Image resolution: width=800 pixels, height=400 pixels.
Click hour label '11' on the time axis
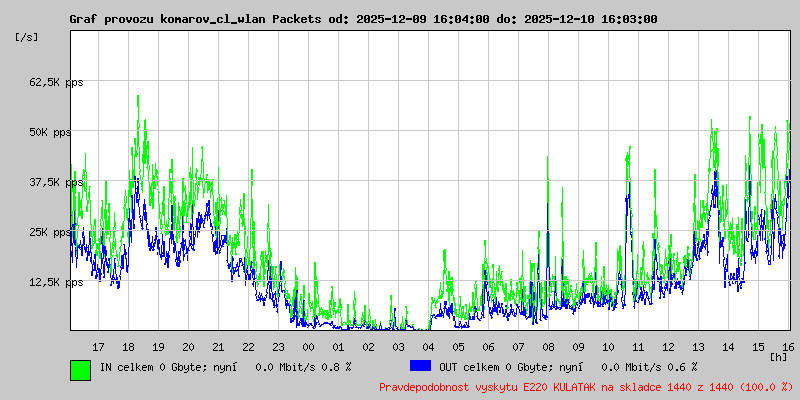point(638,347)
